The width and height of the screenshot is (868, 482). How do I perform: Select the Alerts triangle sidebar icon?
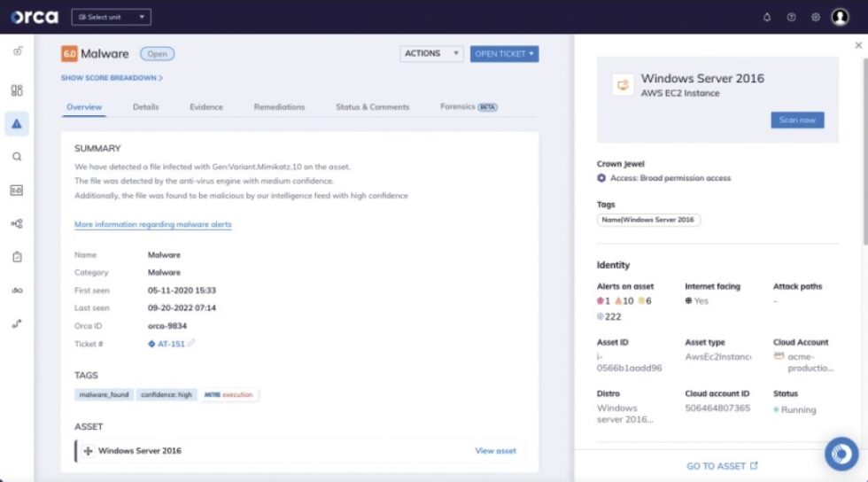[17, 124]
